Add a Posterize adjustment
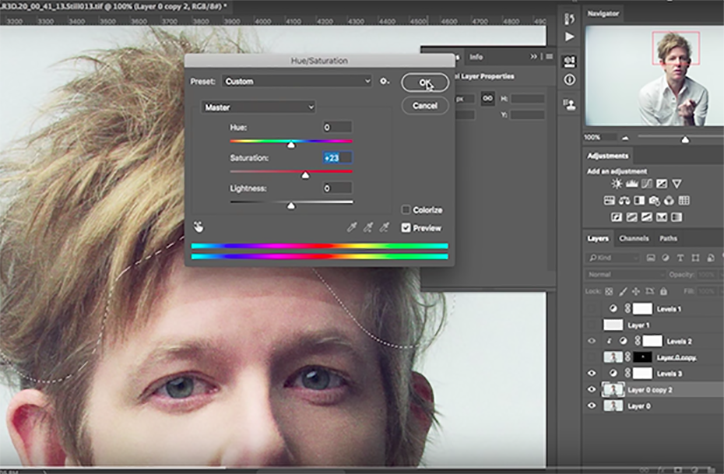Screen dimensions: 724x474 (x=632, y=217)
